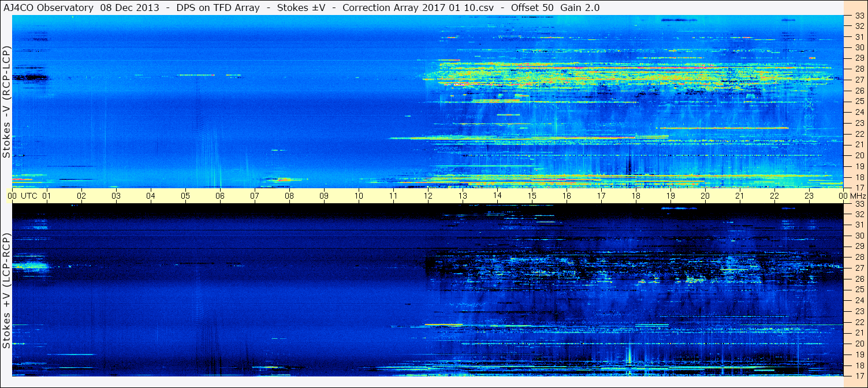Click the 12 hour marker on time axis
The width and height of the screenshot is (868, 388).
point(428,196)
